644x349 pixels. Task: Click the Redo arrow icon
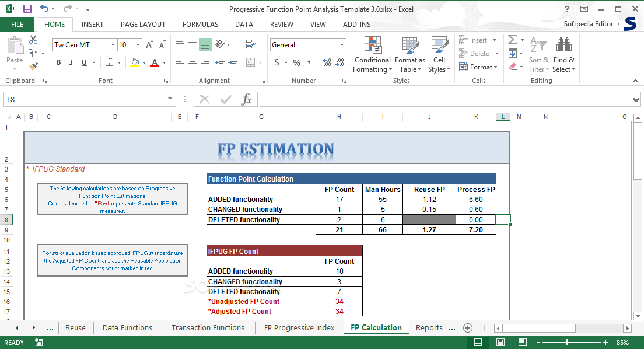(68, 9)
